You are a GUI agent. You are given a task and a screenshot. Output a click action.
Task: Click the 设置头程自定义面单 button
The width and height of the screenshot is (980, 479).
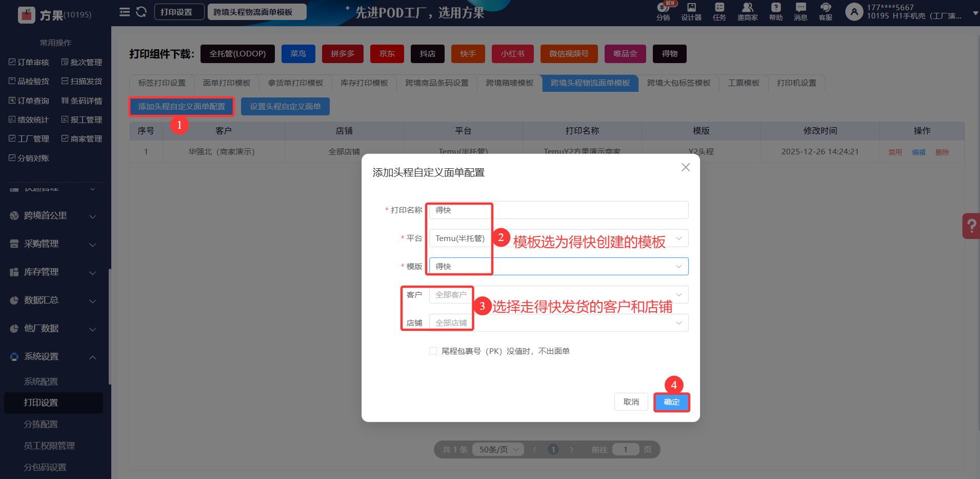(x=285, y=107)
